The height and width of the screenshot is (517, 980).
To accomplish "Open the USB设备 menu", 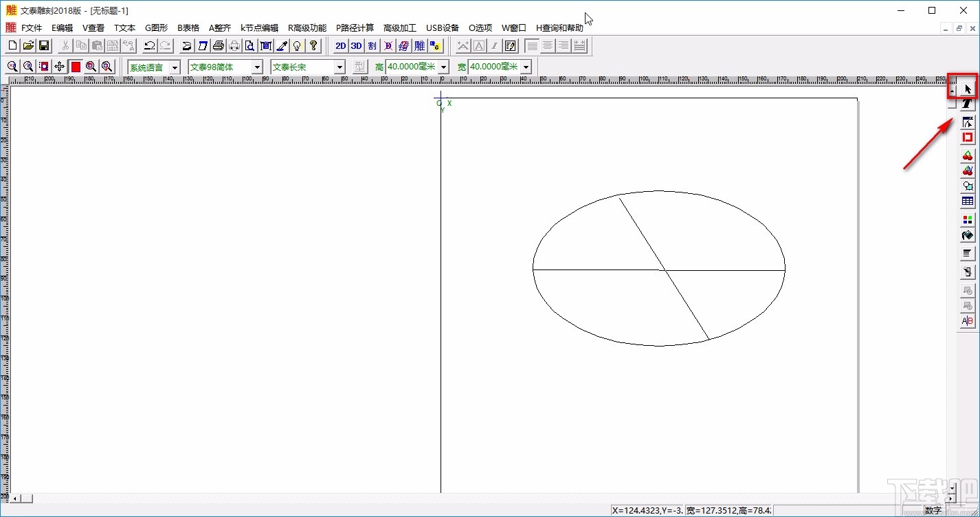I will [x=443, y=28].
